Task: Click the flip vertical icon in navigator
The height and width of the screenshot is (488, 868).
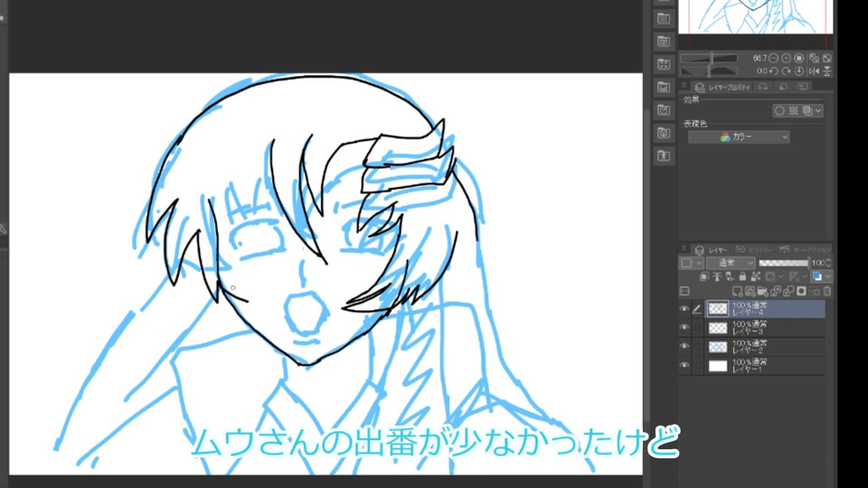Action: pyautogui.click(x=827, y=71)
